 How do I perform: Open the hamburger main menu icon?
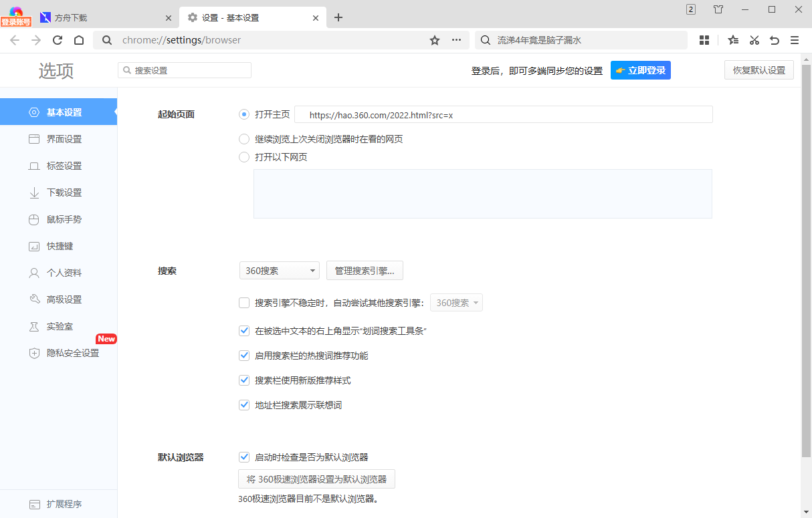[795, 40]
